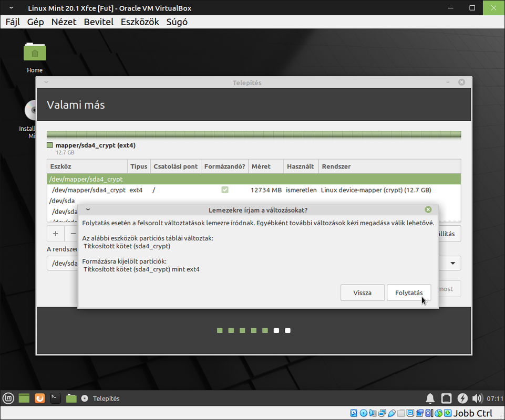Click the Csatolási pont column header
Image resolution: width=505 pixels, height=420 pixels.
(176, 166)
